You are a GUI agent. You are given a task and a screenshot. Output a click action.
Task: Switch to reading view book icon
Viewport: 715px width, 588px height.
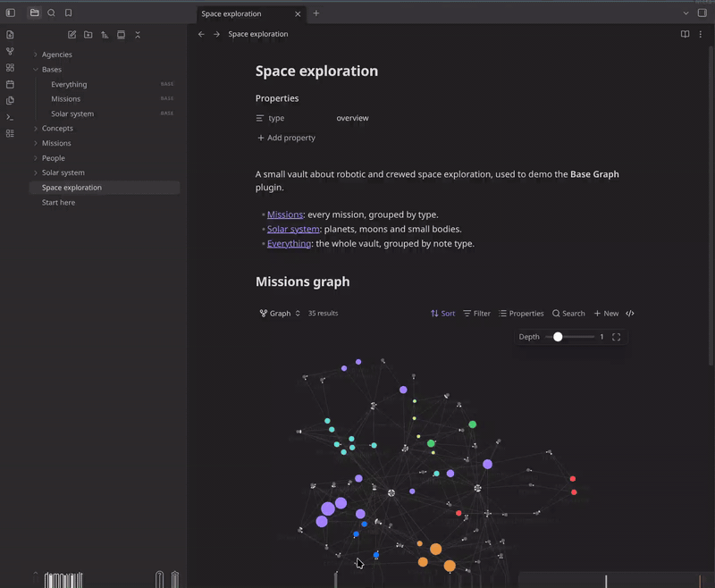[685, 34]
